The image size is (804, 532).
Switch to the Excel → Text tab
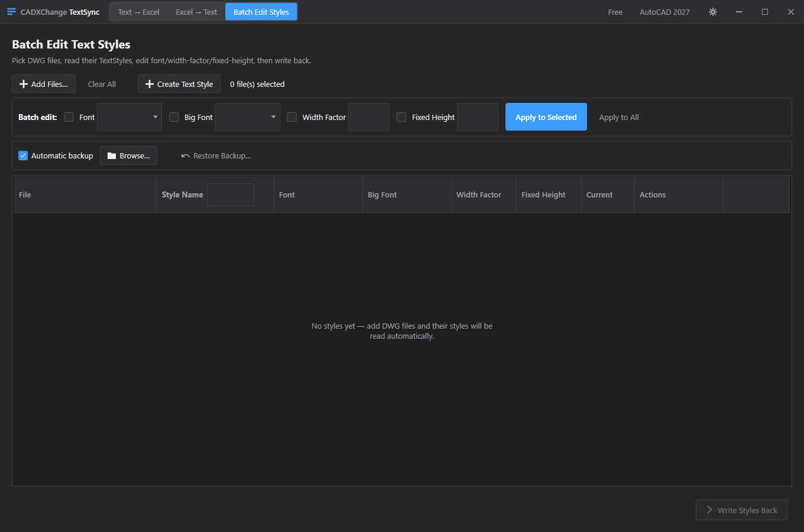(196, 12)
